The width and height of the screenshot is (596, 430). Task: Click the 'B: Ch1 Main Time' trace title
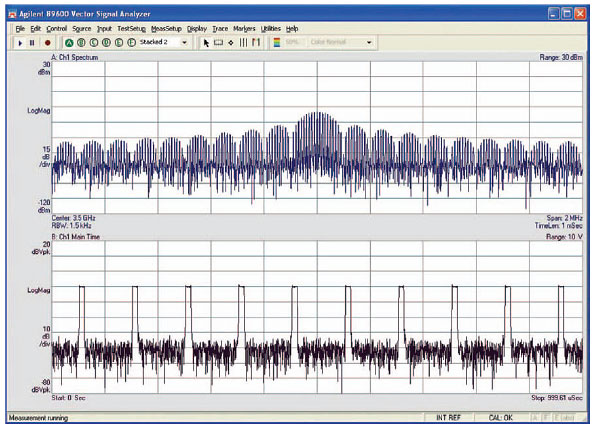[x=76, y=237]
